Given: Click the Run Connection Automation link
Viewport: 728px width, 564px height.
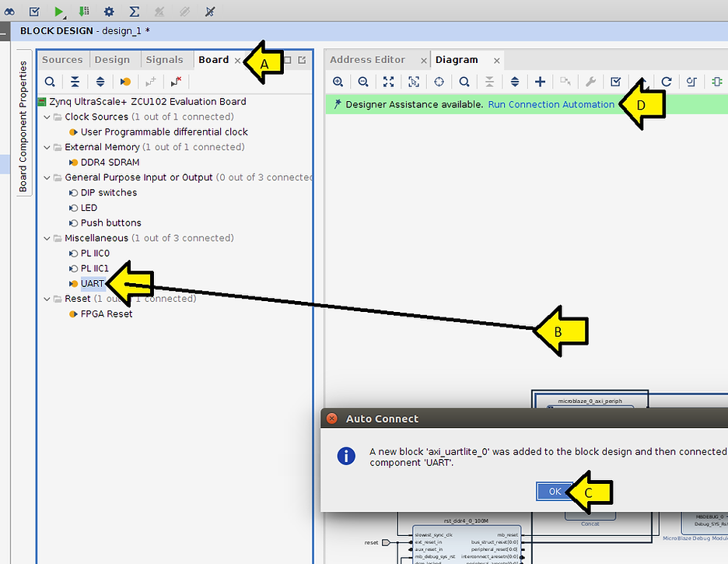Looking at the screenshot, I should (x=551, y=104).
